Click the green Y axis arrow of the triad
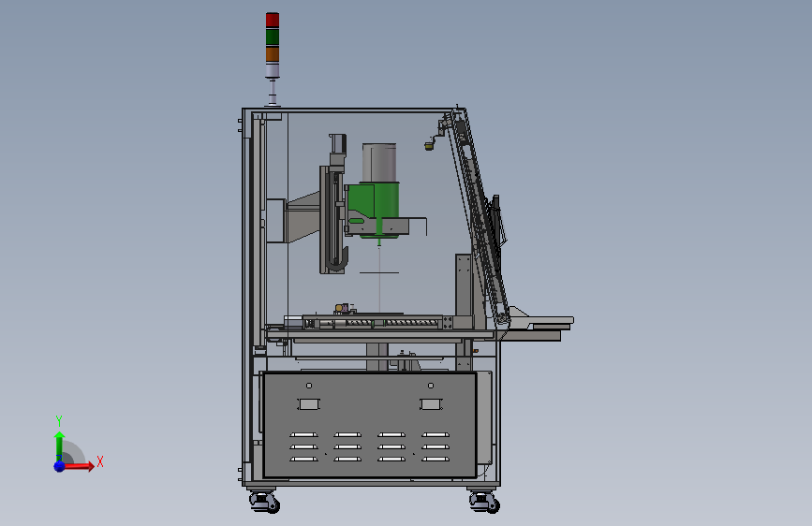812x526 pixels. click(59, 446)
